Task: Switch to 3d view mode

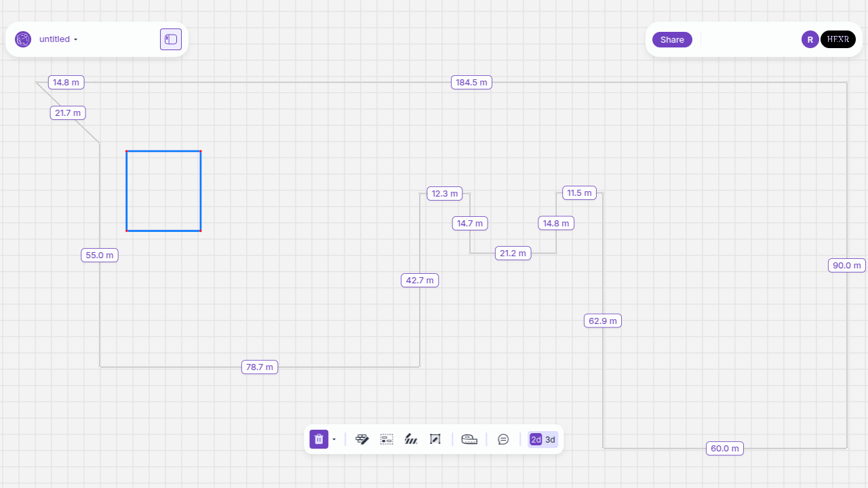Action: (550, 440)
